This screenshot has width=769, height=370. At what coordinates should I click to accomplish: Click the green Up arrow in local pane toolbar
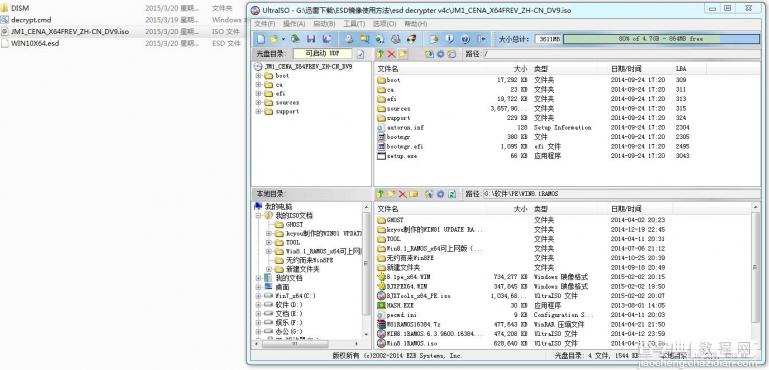click(380, 194)
